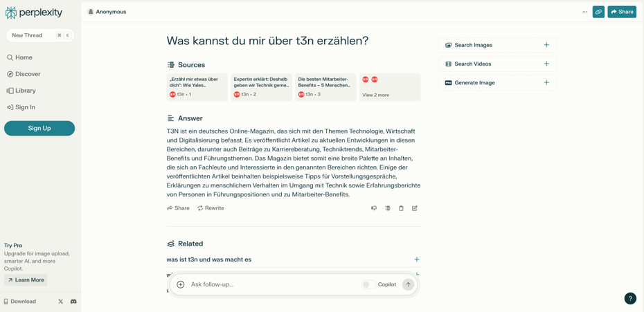Open the help question mark button
The width and height of the screenshot is (644, 312).
[630, 298]
